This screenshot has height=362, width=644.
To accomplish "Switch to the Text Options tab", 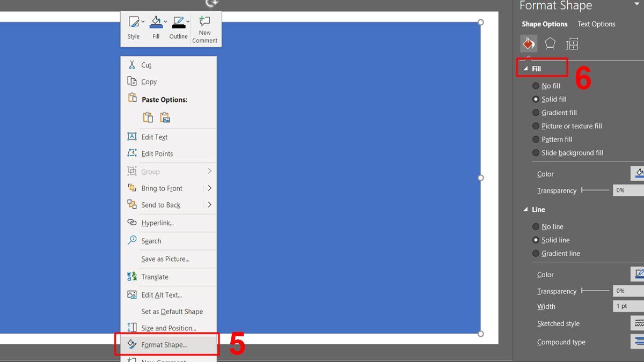I will point(596,24).
